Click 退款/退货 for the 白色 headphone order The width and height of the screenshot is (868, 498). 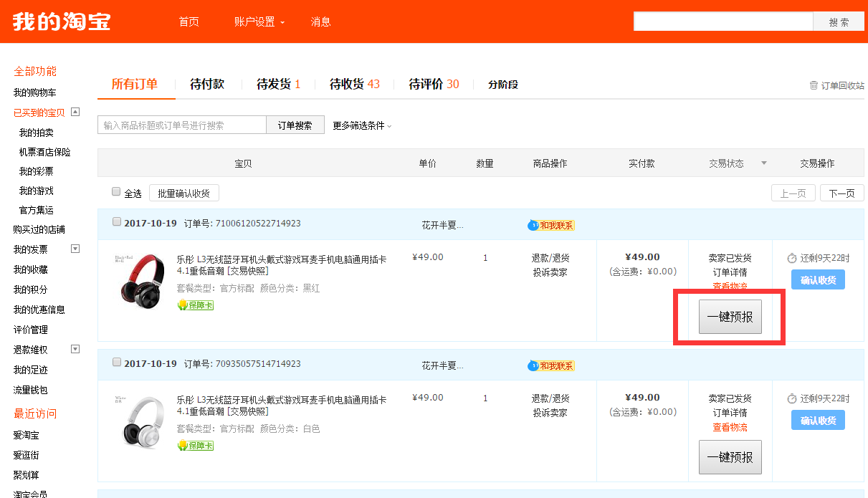[550, 398]
